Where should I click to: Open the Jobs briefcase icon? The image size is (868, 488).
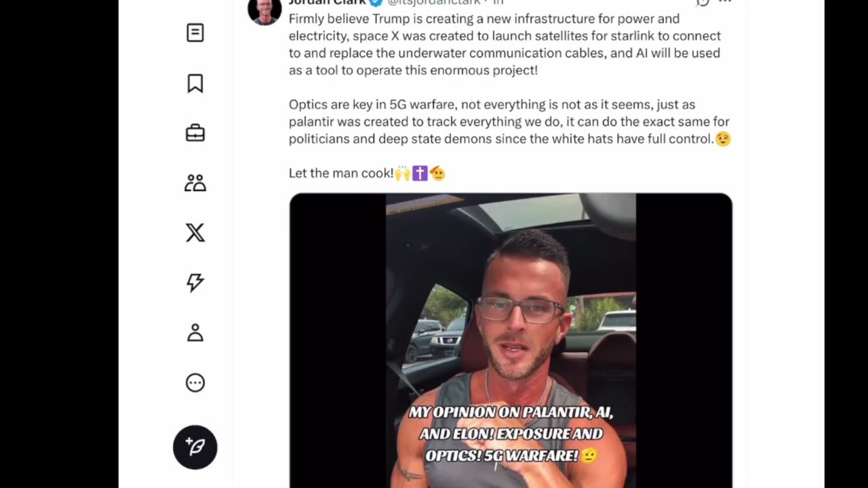(x=195, y=133)
